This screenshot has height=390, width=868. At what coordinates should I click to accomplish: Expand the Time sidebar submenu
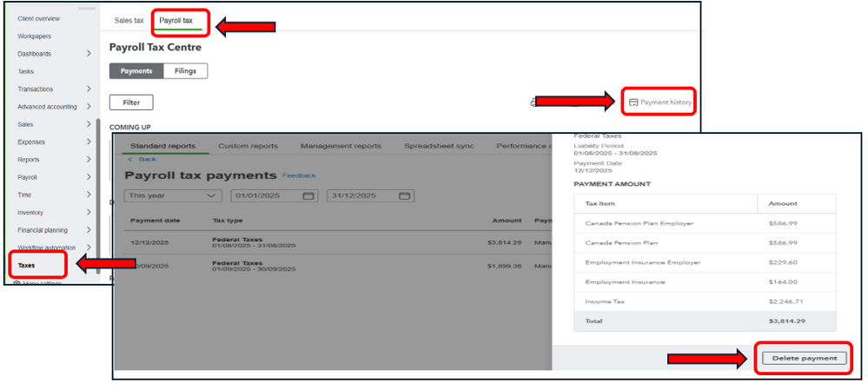89,195
